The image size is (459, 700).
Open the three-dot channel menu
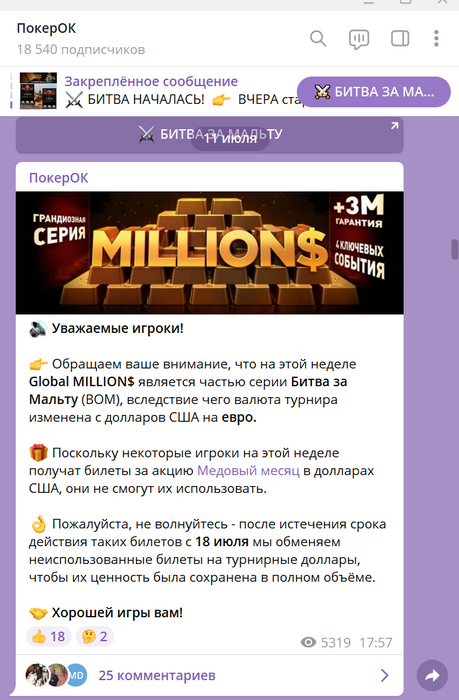(436, 39)
